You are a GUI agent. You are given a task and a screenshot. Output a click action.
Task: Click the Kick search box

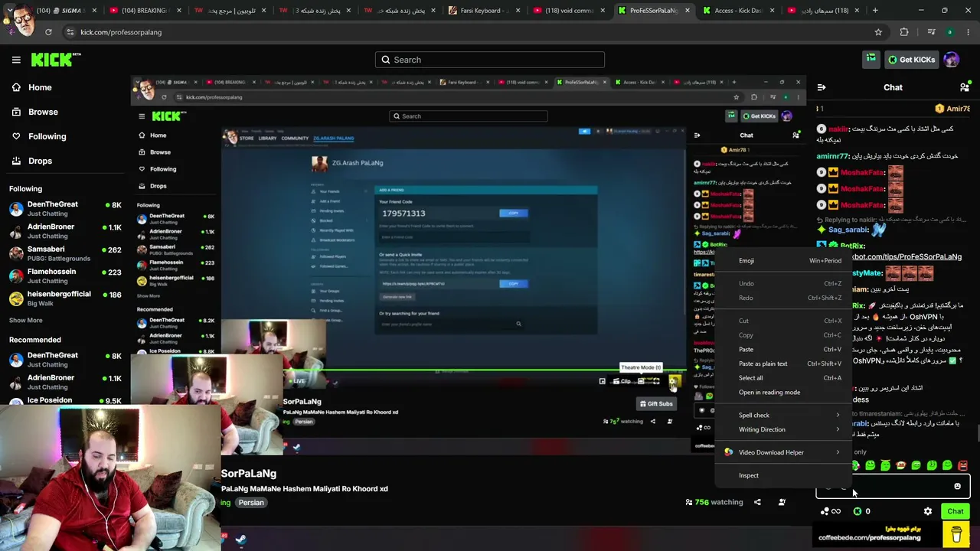point(490,60)
